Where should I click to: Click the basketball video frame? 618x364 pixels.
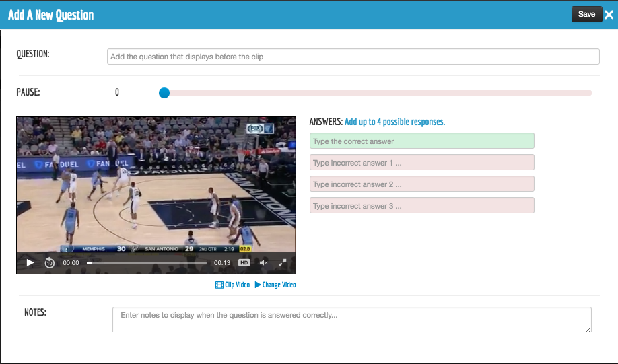tap(156, 182)
